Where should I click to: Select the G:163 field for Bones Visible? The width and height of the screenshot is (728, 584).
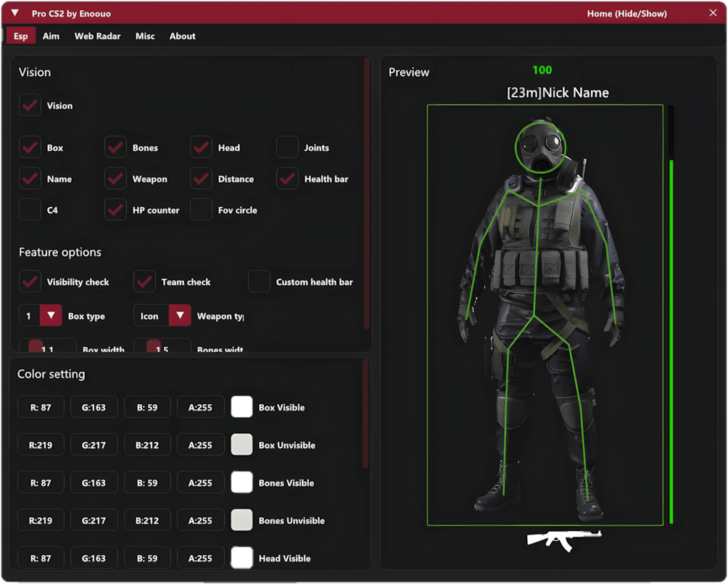pyautogui.click(x=94, y=482)
